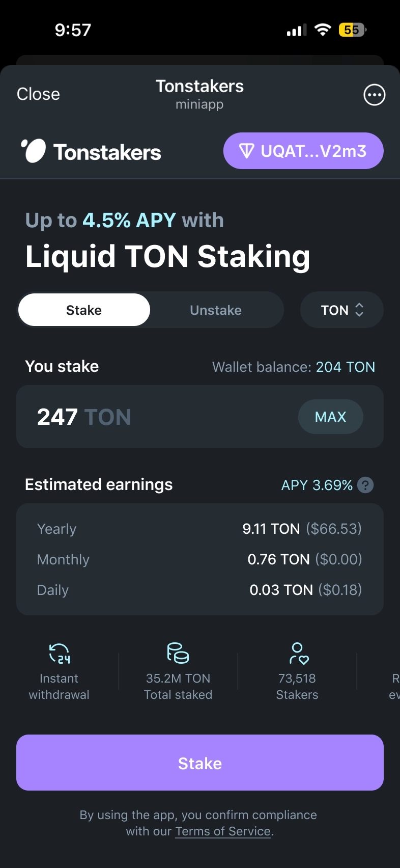Switch to the Stake tab

[x=84, y=310]
